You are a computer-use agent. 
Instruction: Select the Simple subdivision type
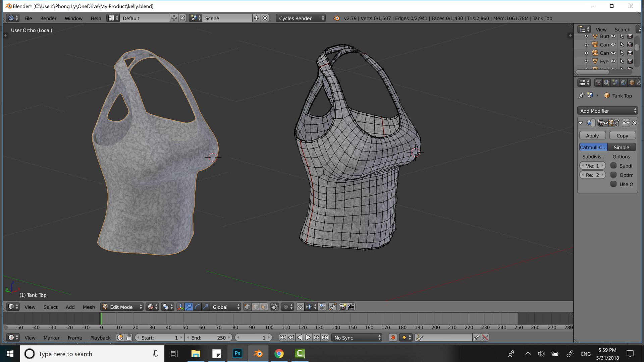click(x=621, y=147)
